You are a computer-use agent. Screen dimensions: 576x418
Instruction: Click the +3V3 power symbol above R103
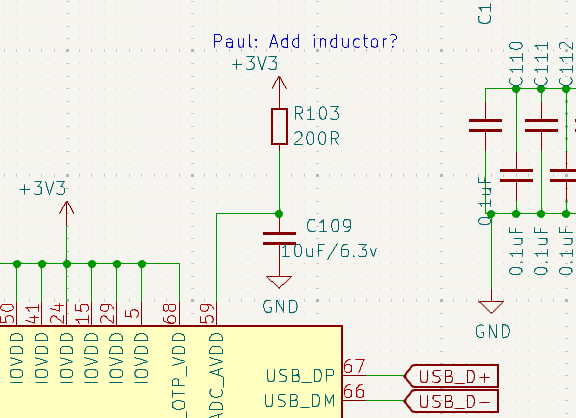coord(279,84)
